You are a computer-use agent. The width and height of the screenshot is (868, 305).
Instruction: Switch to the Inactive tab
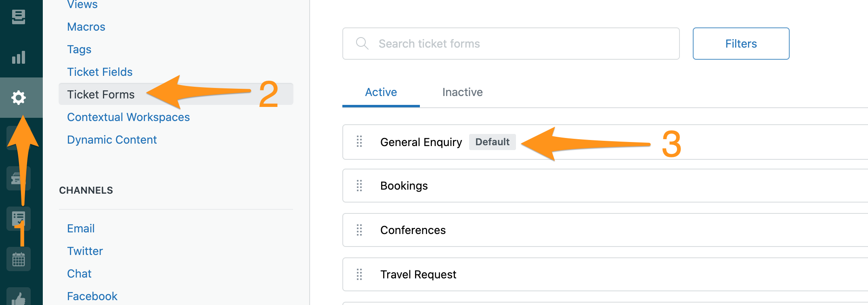[x=462, y=92]
